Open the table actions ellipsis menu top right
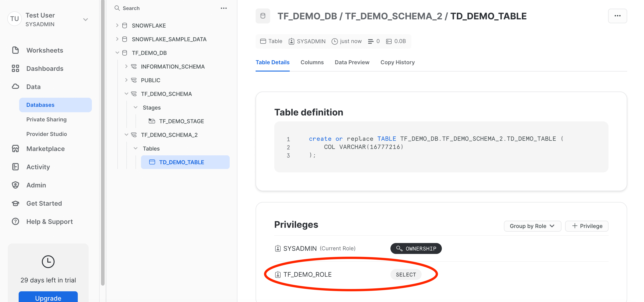The height and width of the screenshot is (302, 644). (x=617, y=16)
